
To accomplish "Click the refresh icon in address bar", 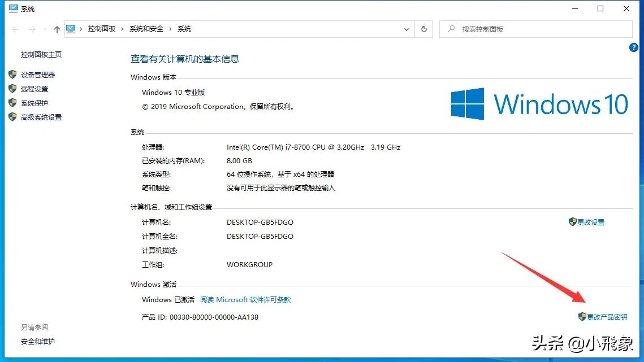I will coord(423,28).
